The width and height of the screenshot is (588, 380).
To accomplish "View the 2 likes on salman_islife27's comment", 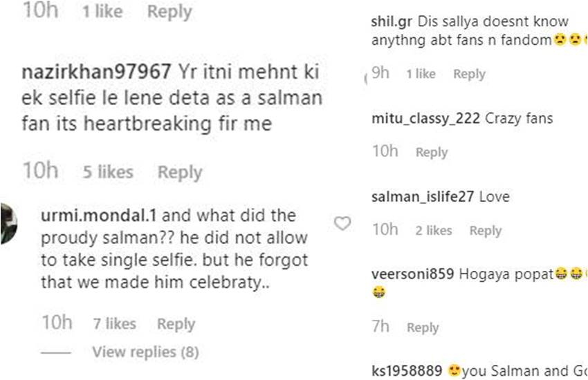I will 433,231.
